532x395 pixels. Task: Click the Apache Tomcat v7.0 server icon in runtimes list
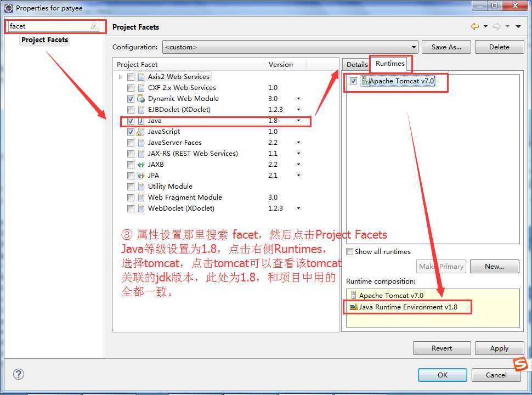click(x=365, y=81)
